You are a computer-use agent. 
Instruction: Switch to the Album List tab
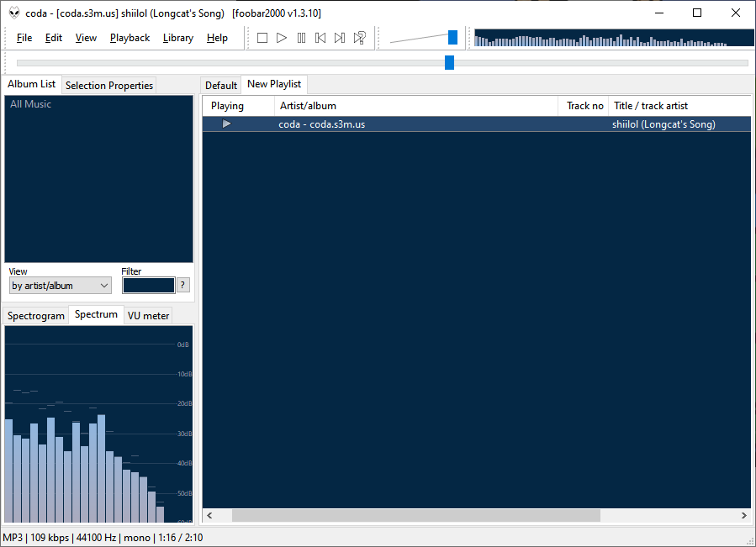(32, 84)
